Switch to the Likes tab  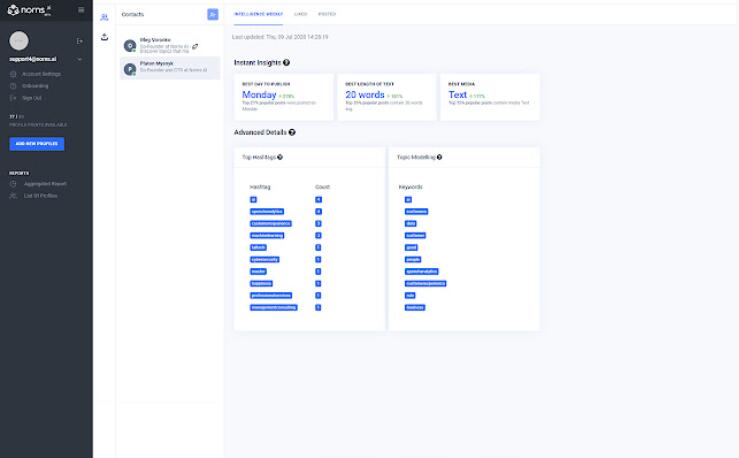click(300, 14)
